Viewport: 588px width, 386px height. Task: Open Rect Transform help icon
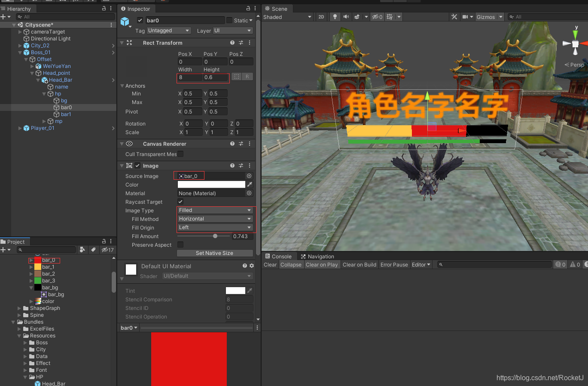click(x=232, y=43)
